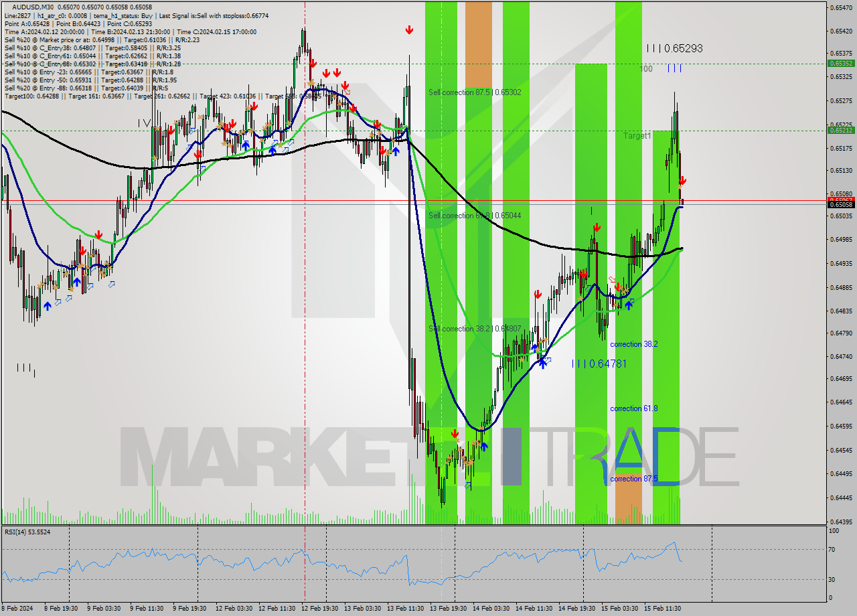Select the '| | | 0.64781' wave label
Image resolution: width=857 pixels, height=616 pixels.
tap(599, 364)
